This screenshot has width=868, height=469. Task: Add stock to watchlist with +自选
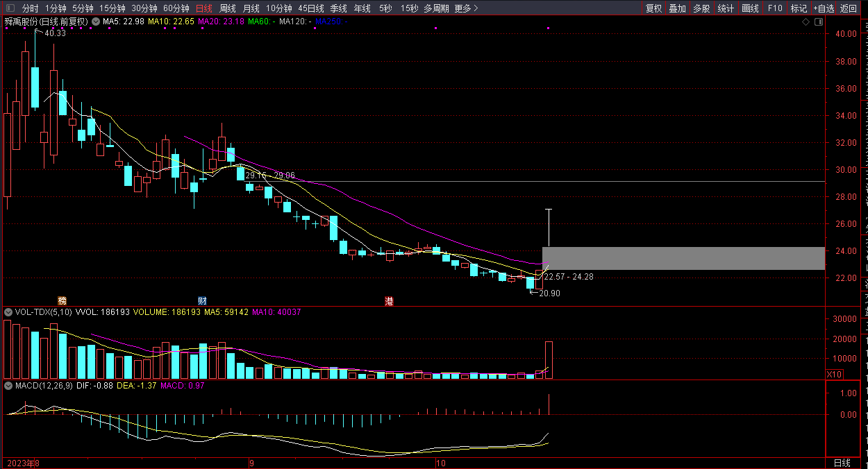824,9
